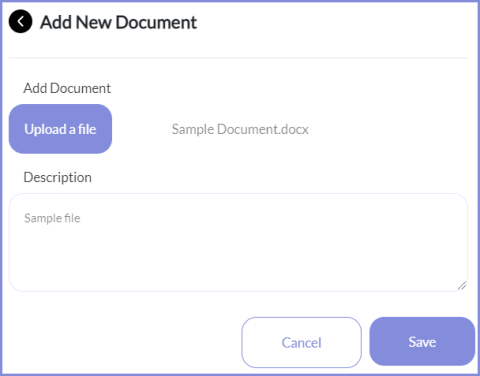Confirm the upload with the purple Save button
480x376 pixels.
422,342
